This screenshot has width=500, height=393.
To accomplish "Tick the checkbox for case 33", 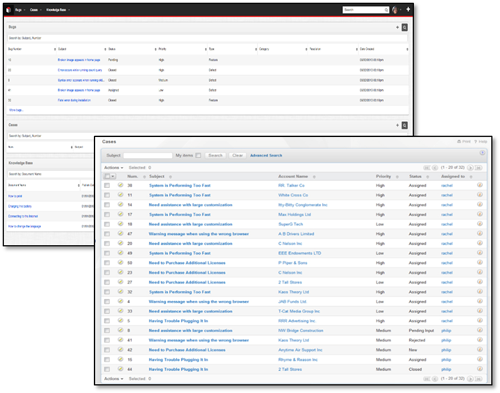I will (x=107, y=311).
